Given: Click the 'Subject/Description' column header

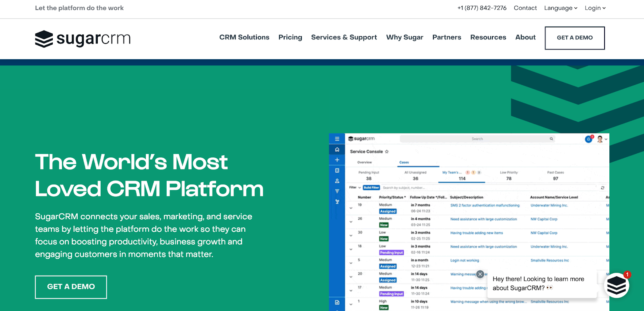Looking at the screenshot, I should click(466, 197).
